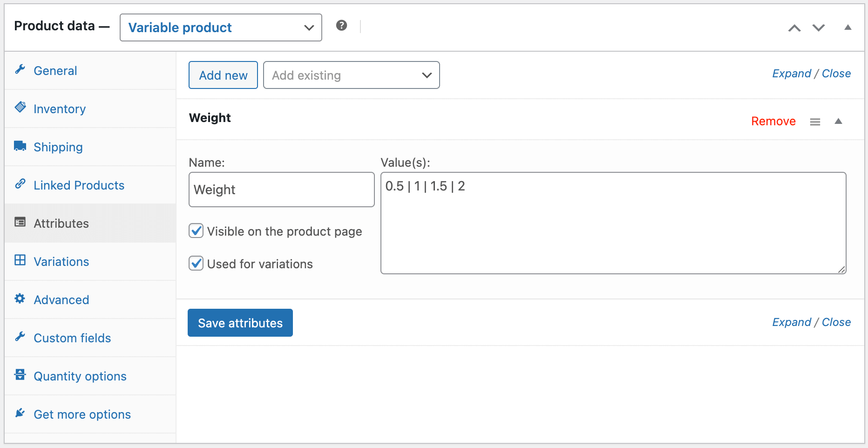Click the Weight attribute drag handle icon
The image size is (868, 448).
click(x=815, y=122)
